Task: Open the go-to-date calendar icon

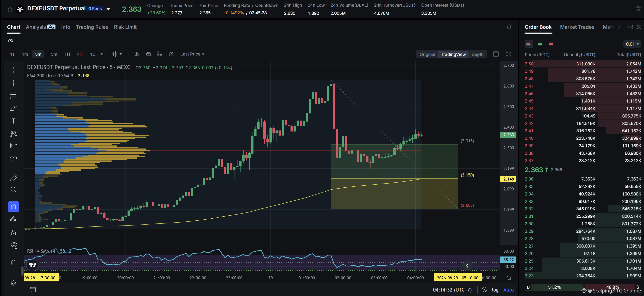Action: (33, 290)
